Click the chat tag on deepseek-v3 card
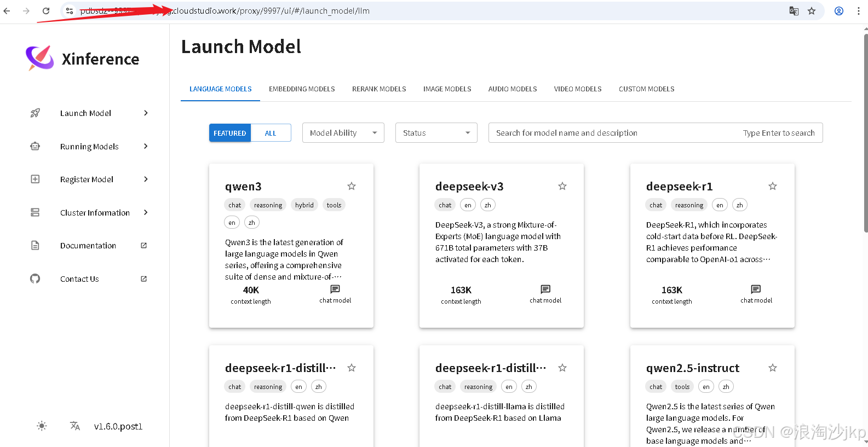The height and width of the screenshot is (447, 868). tap(445, 205)
